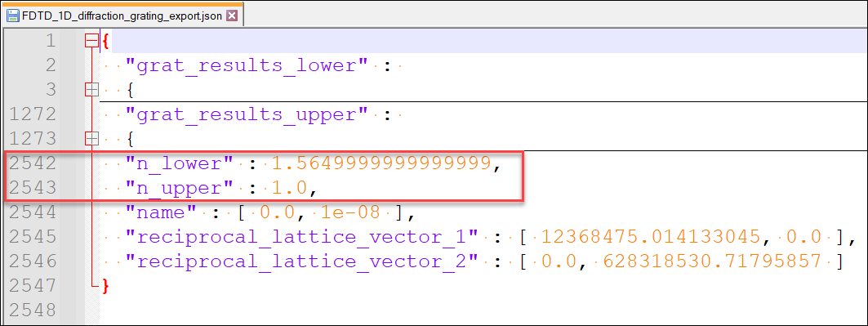The image size is (868, 326).
Task: Click the "name" key
Action: pos(162,212)
